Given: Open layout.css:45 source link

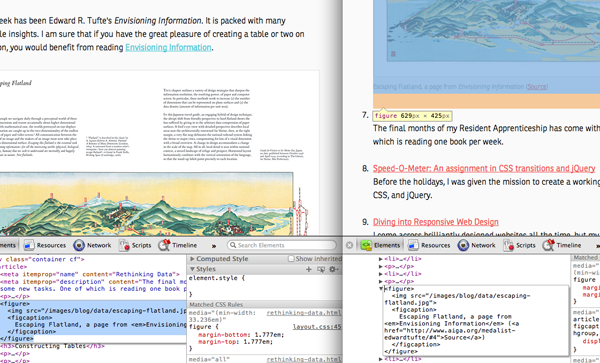Looking at the screenshot, I should click(x=316, y=327).
